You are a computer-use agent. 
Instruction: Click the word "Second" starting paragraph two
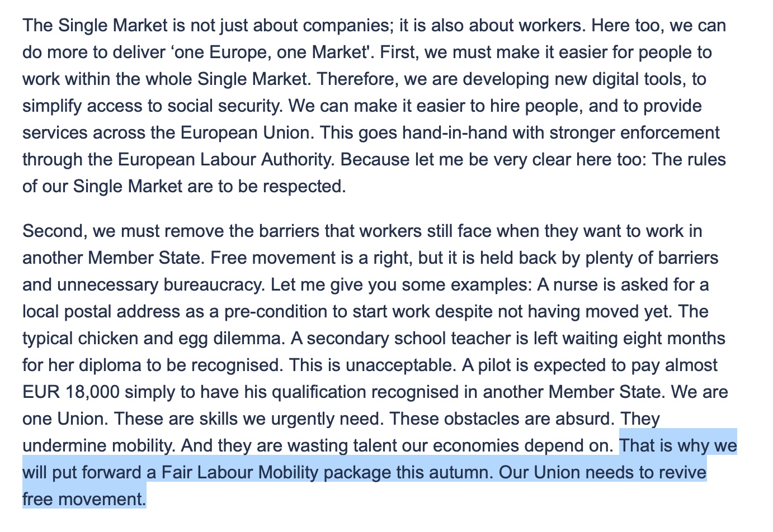click(x=53, y=231)
